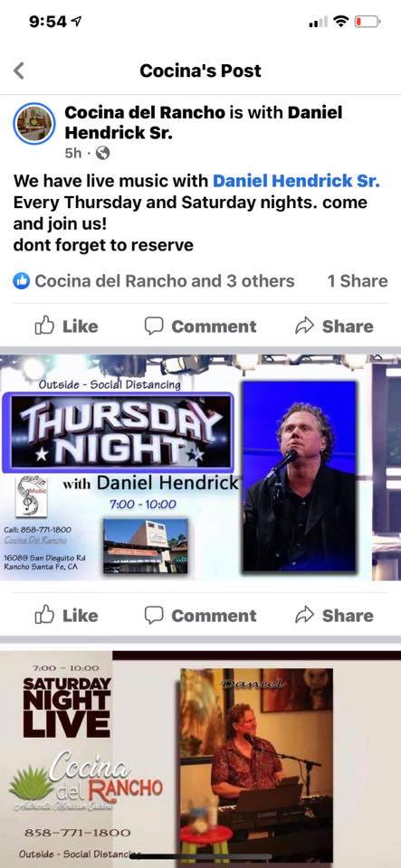Tap the 5h post timestamp
The width and height of the screenshot is (401, 868).
(x=73, y=154)
